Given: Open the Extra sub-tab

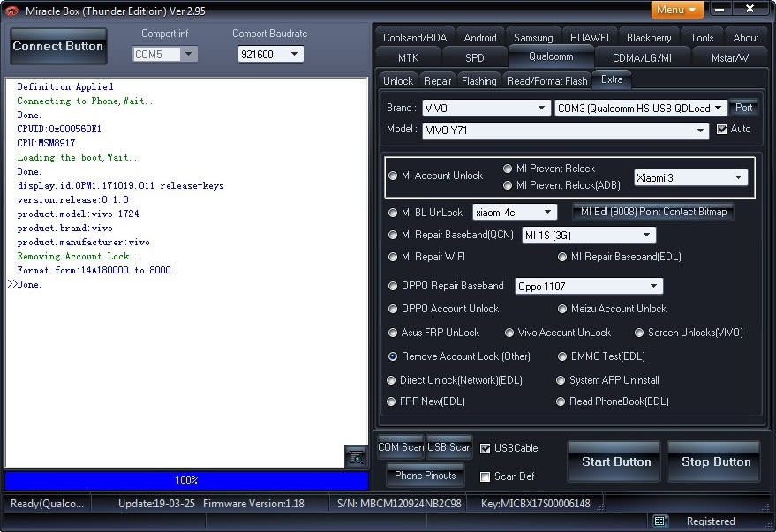Looking at the screenshot, I should 612,79.
